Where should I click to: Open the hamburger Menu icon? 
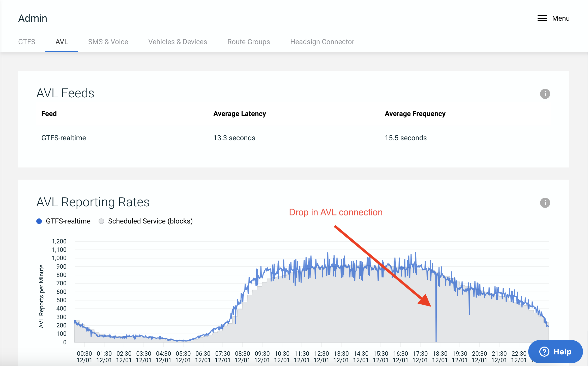(x=542, y=18)
